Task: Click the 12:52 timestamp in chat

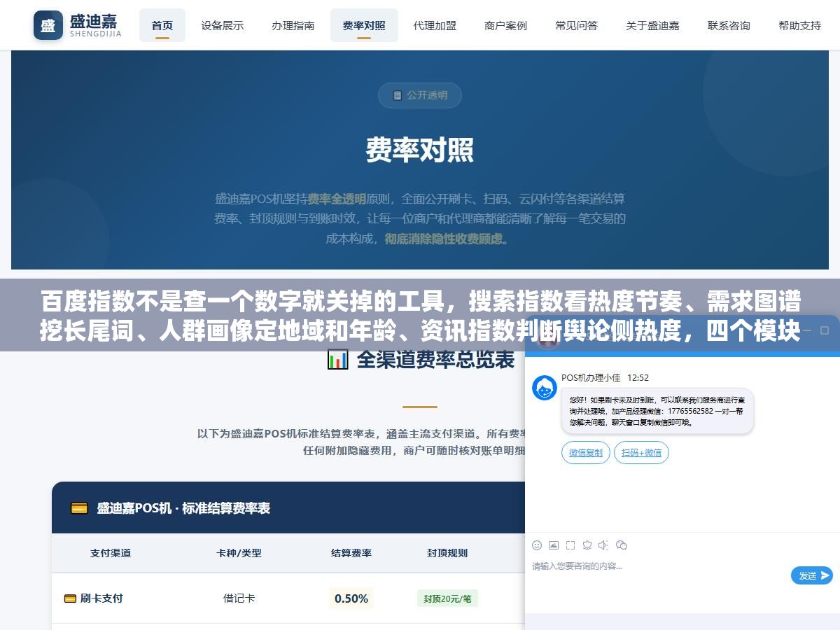Action: 638,378
